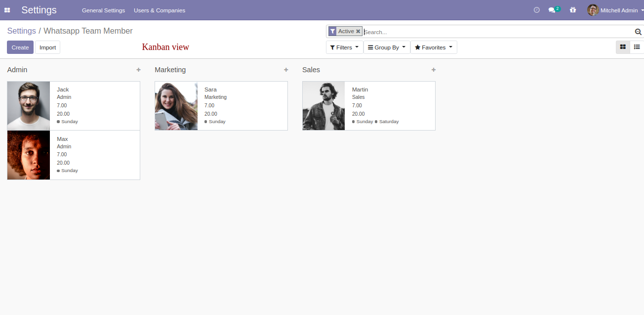The image size is (644, 315).
Task: Click Sales label on Martin's card
Action: [x=359, y=97]
